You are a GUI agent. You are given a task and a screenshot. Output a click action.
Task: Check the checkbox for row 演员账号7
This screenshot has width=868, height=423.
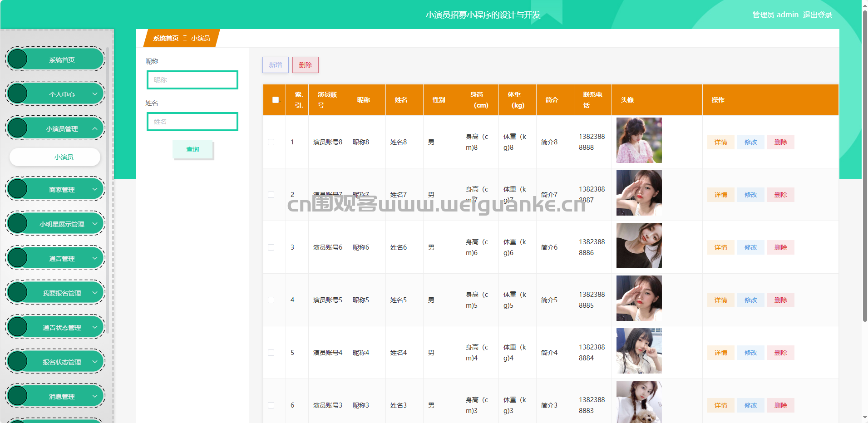271,195
